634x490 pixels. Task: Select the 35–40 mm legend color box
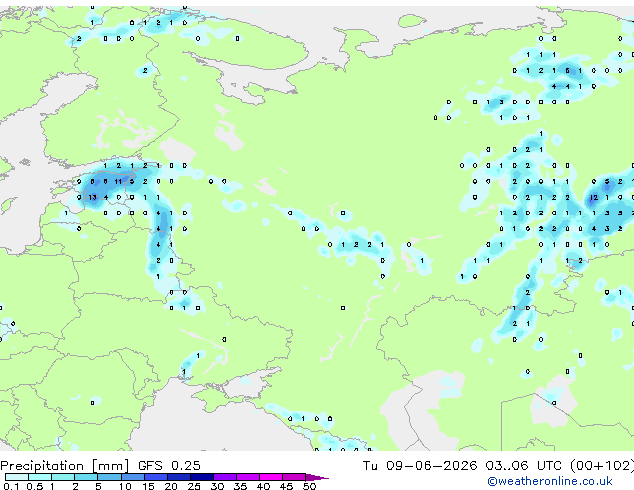point(247,477)
